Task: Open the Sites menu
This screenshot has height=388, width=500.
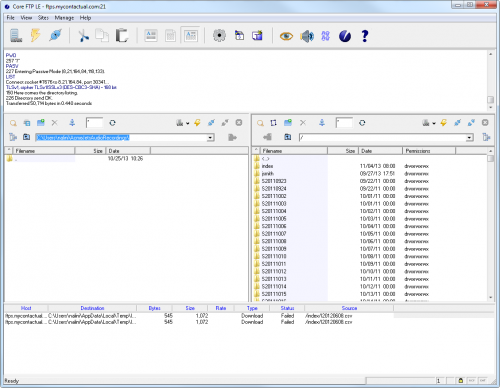Action: (x=43, y=18)
